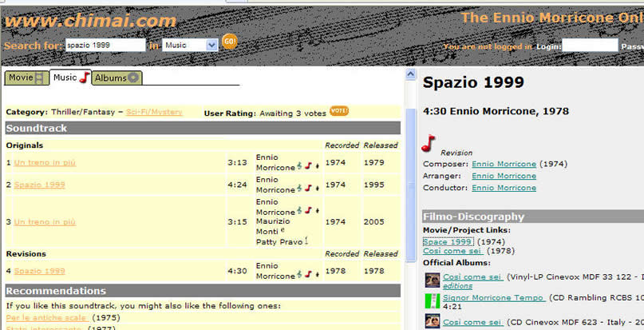Click the Filmo-Discography section header
This screenshot has width=644, height=330.
(x=533, y=217)
